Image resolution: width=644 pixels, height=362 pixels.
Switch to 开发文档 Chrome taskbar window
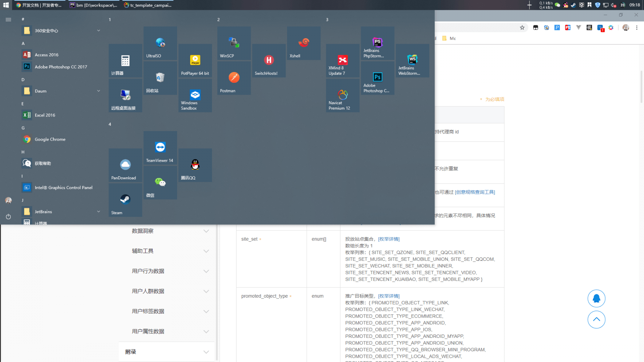coord(39,5)
